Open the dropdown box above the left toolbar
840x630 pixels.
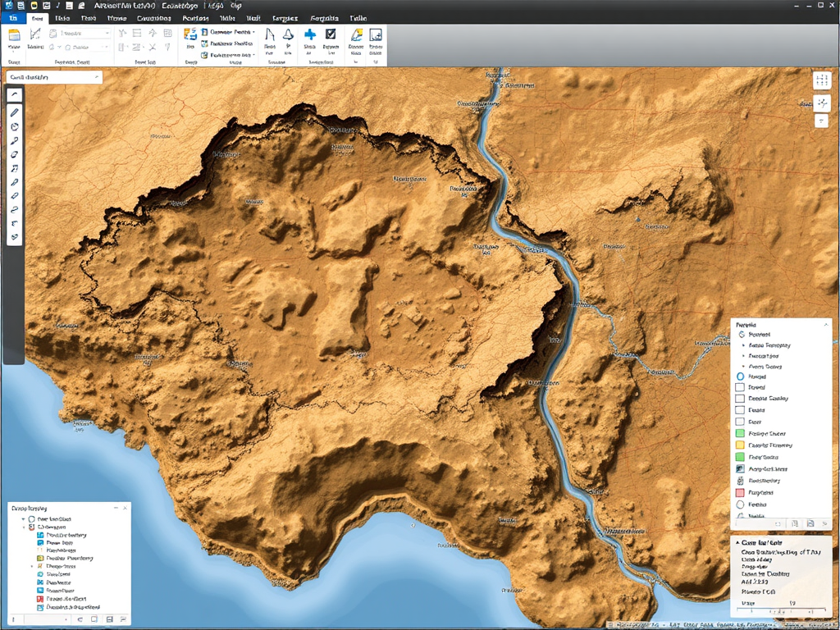point(53,77)
